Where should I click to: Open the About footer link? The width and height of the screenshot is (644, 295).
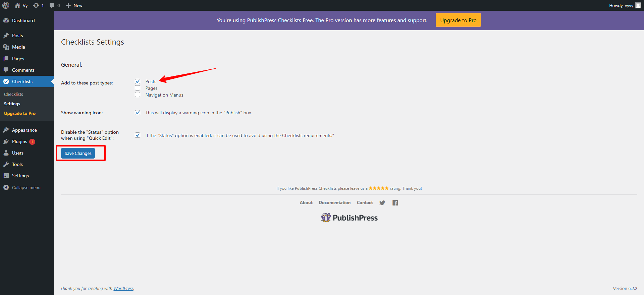point(306,203)
